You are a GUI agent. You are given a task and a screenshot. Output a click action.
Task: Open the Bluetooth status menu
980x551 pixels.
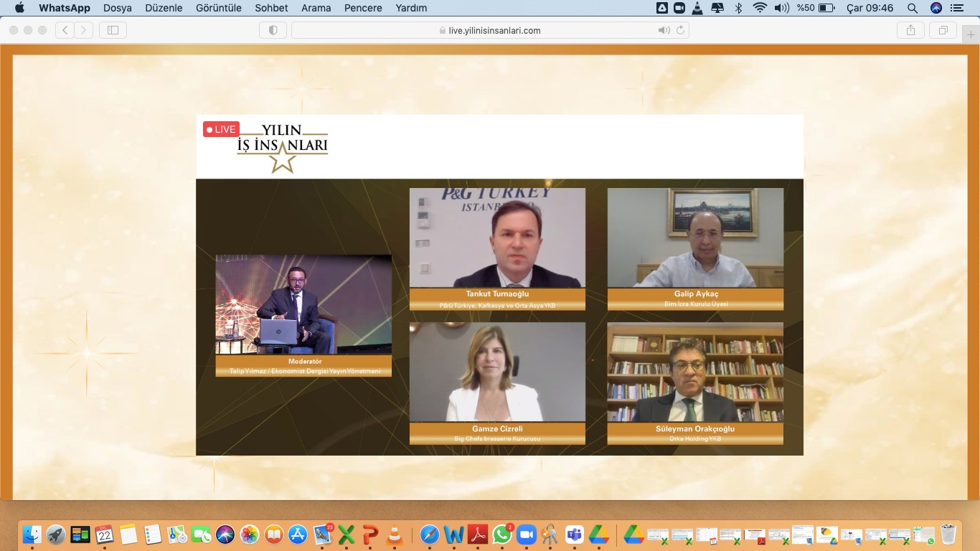click(x=738, y=8)
